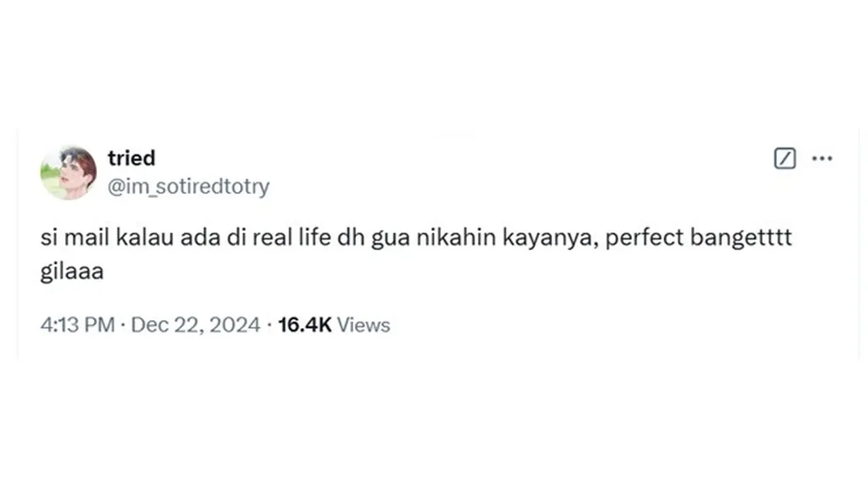The height and width of the screenshot is (488, 868).
Task: Tap the circular profile picture of @im_sotiredtotry
Action: point(68,171)
